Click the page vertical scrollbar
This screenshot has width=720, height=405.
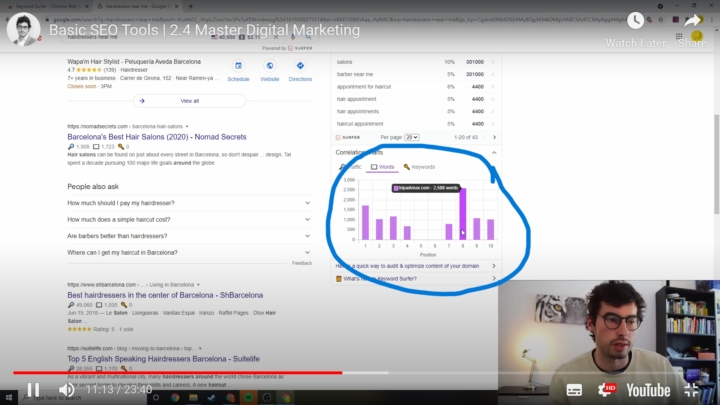click(716, 164)
